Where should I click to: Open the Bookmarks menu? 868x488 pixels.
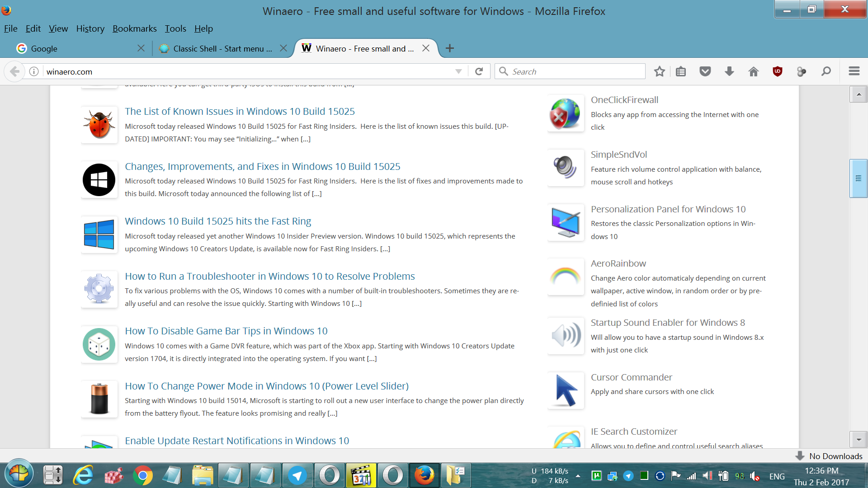134,28
